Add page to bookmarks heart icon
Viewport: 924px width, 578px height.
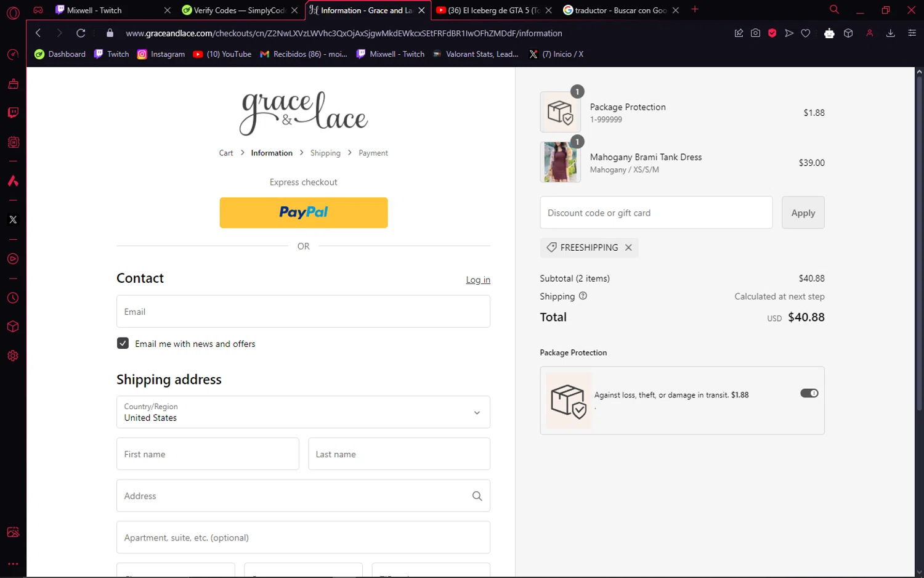[806, 33]
